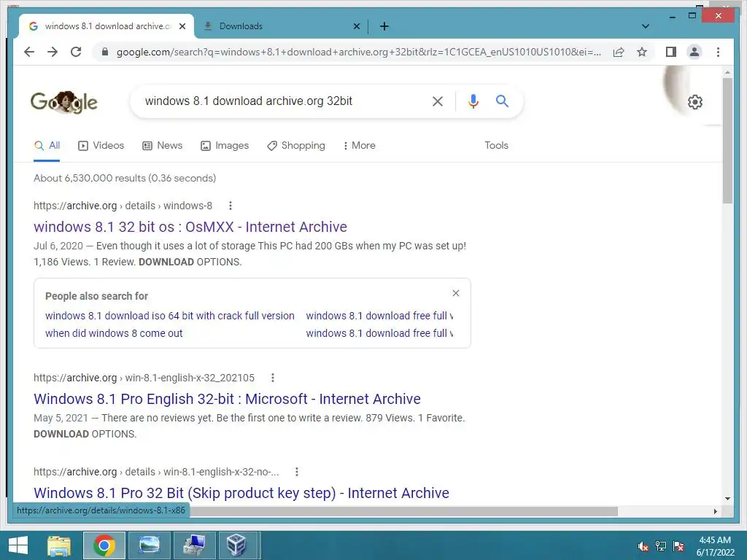Click the vertical scrollbar thumb
The height and width of the screenshot is (560, 747).
[727, 141]
